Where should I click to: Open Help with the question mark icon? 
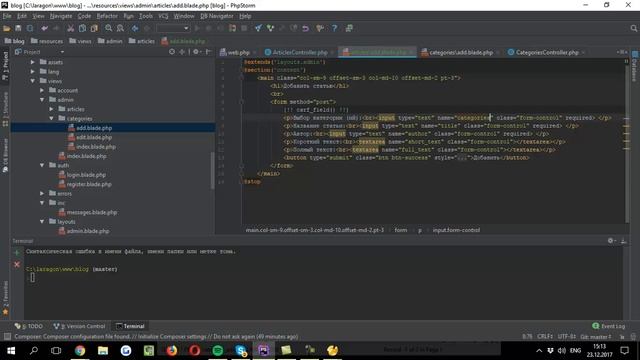334,28
